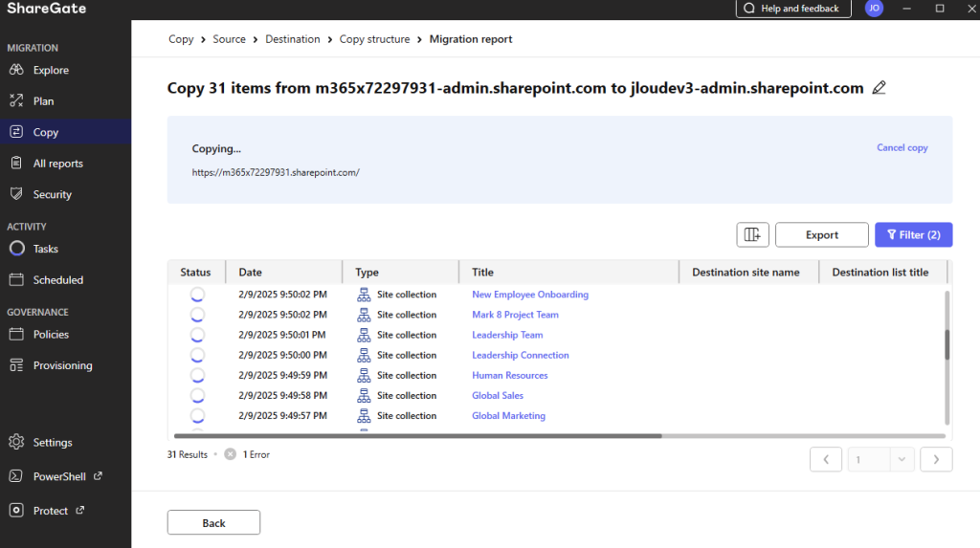Viewport: 980px width, 548px height.
Task: Export the migration report
Action: (x=822, y=235)
